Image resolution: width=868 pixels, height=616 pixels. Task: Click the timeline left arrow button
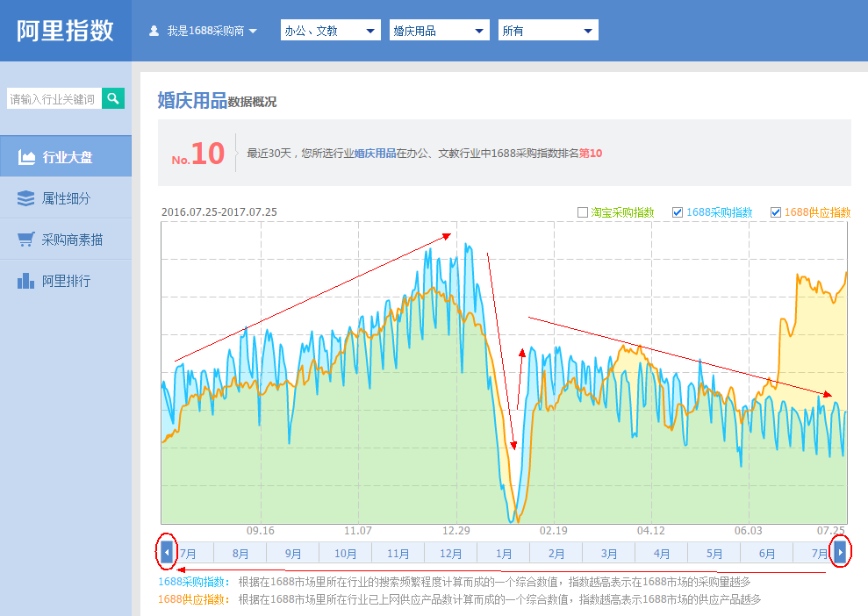pos(167,553)
